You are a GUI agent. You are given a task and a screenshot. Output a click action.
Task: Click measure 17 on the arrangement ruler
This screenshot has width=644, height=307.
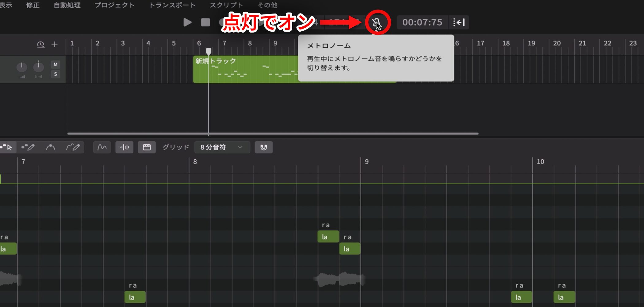pyautogui.click(x=481, y=43)
